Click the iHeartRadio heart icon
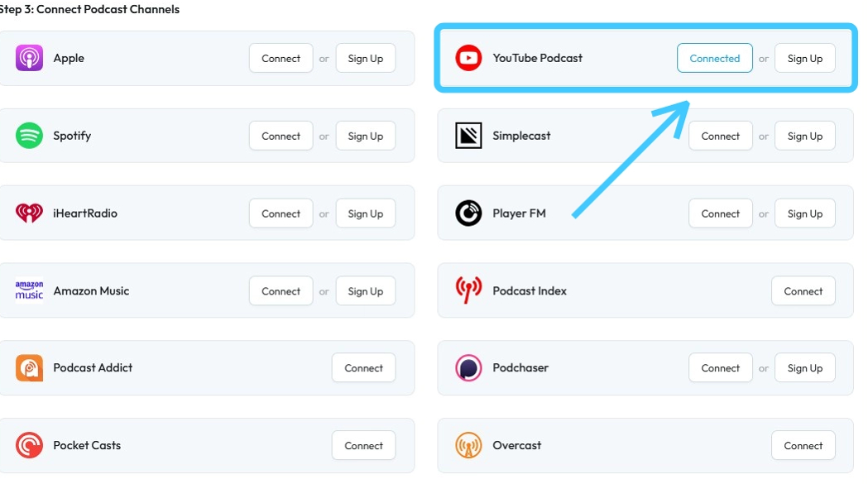The image size is (868, 484). pos(29,213)
